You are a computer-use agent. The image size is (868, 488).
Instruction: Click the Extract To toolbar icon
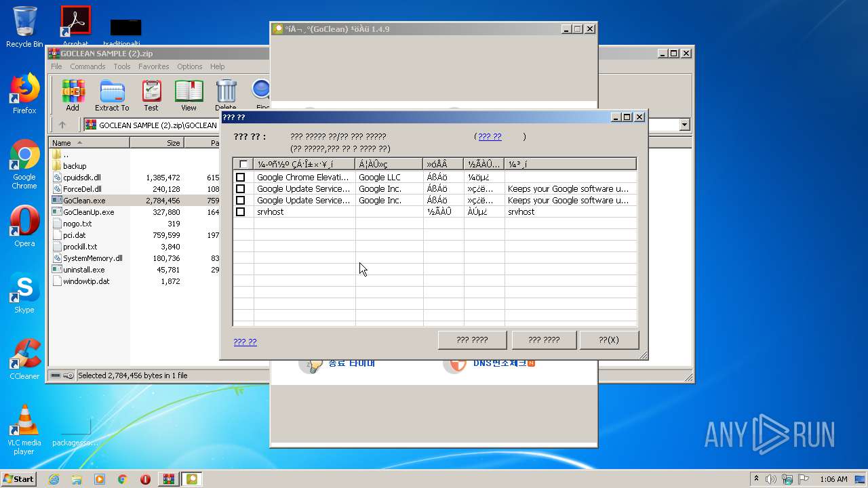[x=112, y=96]
